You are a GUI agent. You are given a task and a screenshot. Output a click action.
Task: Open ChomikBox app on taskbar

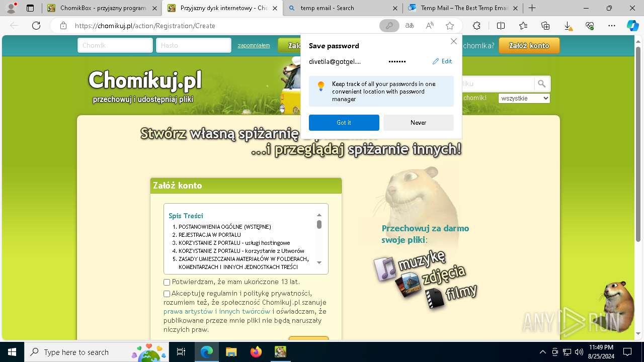pyautogui.click(x=280, y=352)
